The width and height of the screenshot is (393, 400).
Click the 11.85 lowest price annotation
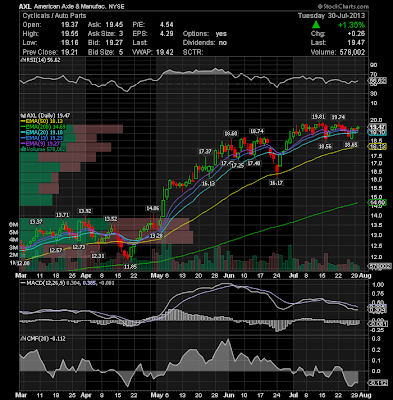[130, 266]
